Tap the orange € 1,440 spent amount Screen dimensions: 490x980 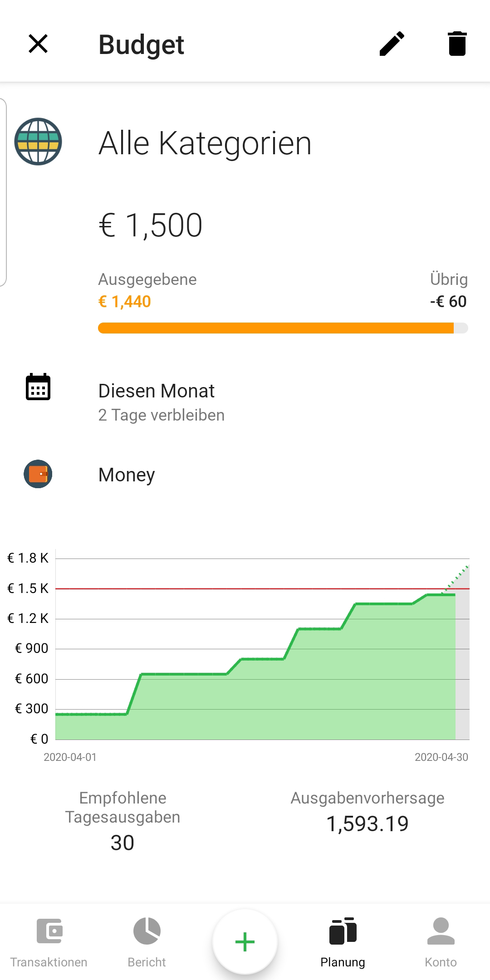click(125, 302)
